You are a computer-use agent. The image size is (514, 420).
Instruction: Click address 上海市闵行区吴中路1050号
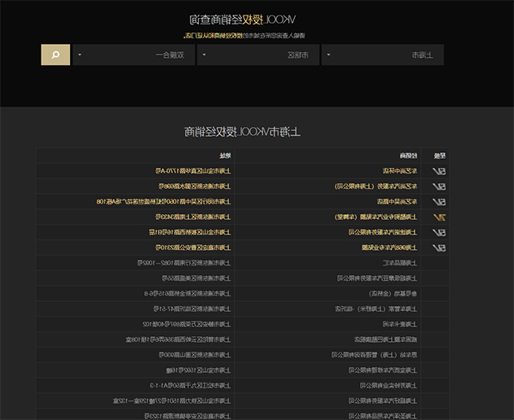(164, 202)
